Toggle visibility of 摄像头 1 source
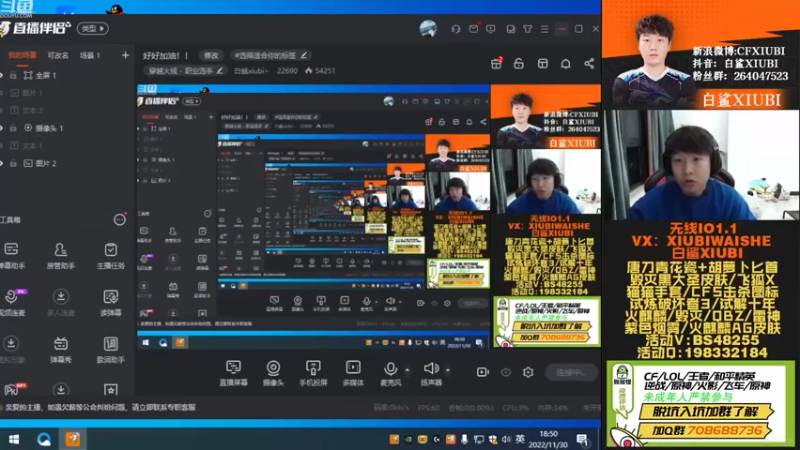Screen dimensions: 800x450 pos(2,128)
